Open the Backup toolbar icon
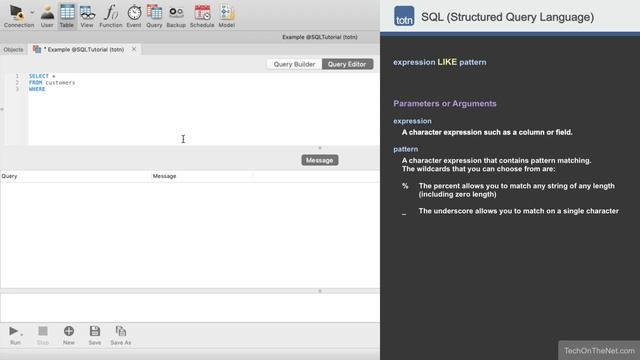Image resolution: width=640 pixels, height=360 pixels. pyautogui.click(x=176, y=16)
